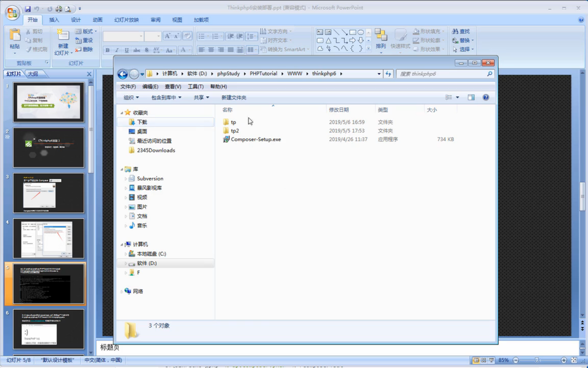Image resolution: width=588 pixels, height=368 pixels.
Task: Open the Slide Show ribbon tab
Action: click(x=126, y=20)
